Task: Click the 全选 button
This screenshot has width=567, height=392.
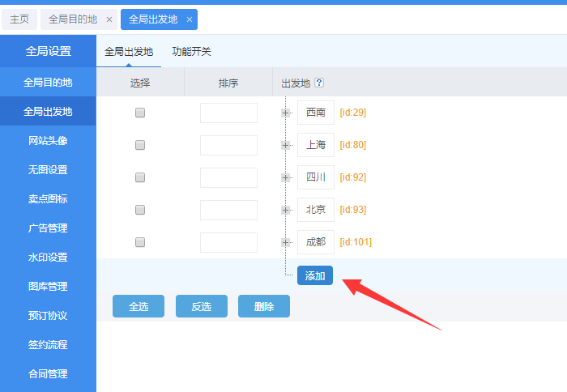Action: point(138,306)
